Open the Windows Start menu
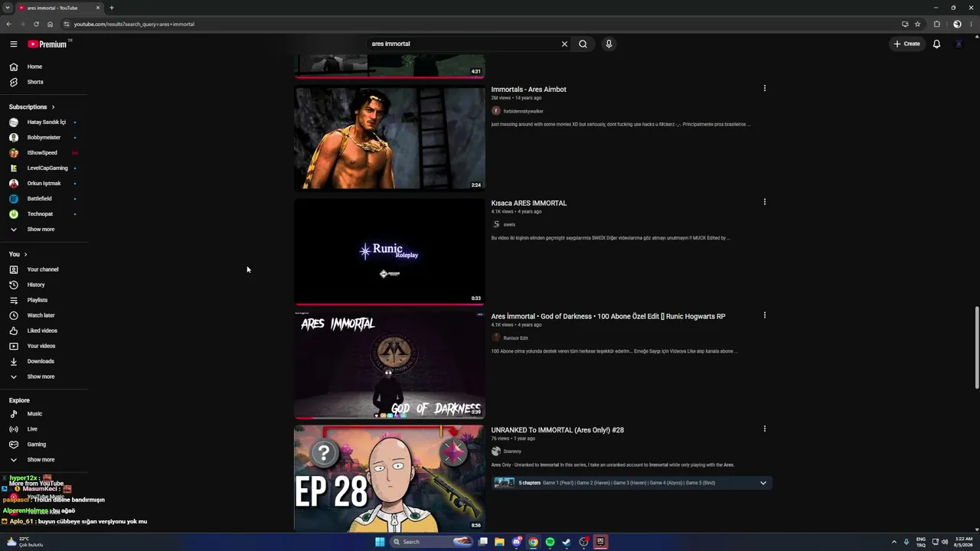The image size is (980, 551). [380, 542]
